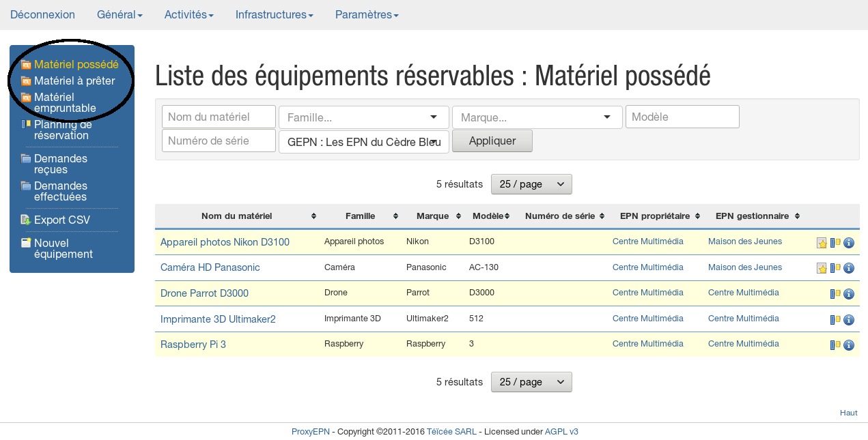Show info for Imprimante 3D Ultimaker2

tap(849, 320)
